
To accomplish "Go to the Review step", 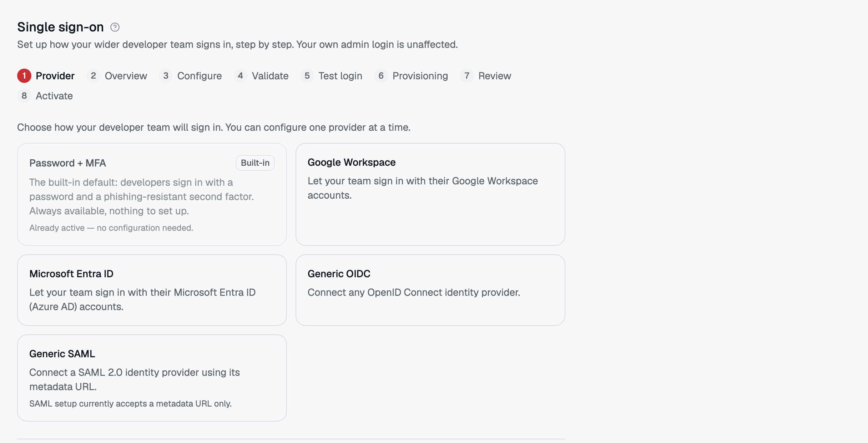I will click(486, 76).
